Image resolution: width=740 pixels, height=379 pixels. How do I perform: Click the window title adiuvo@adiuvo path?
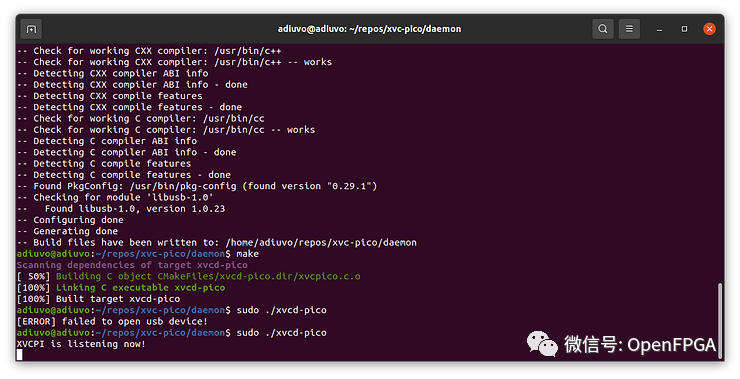369,29
